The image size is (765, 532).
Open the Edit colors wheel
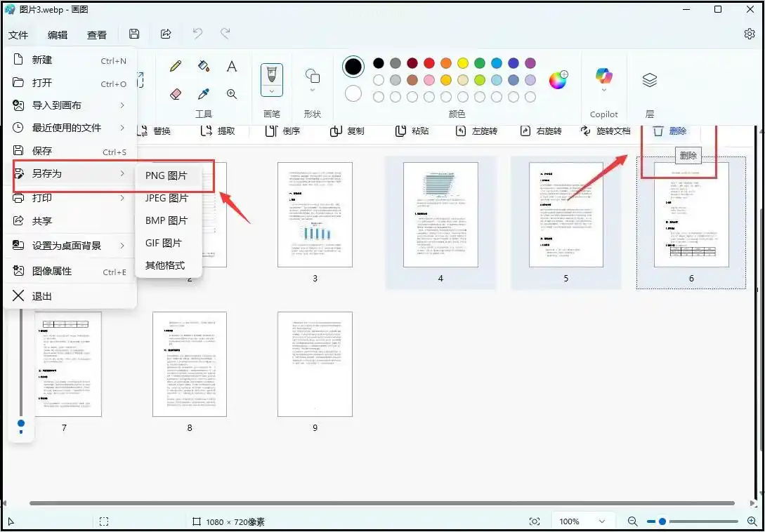click(558, 80)
